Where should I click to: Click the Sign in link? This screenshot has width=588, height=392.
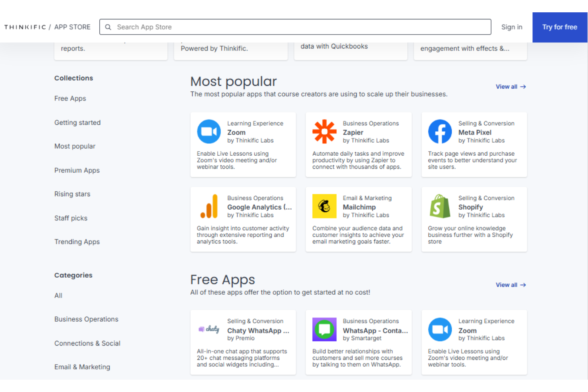click(x=512, y=27)
